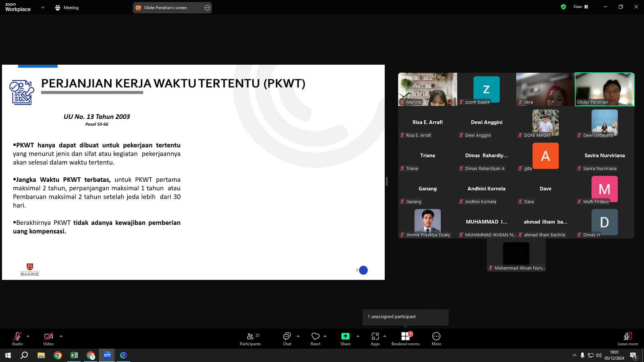Expand the Chat options chevron
Viewport: 644px width, 362px height.
point(298,336)
